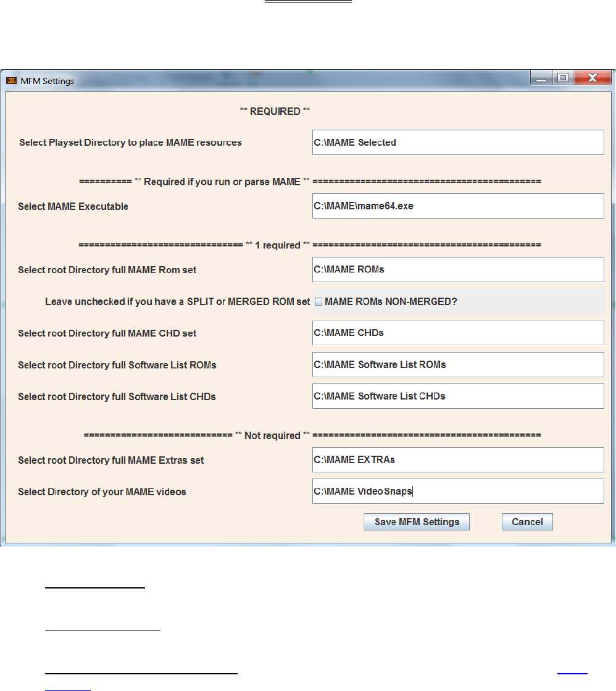Toggle MAME ROMs NON-MERGED checkbox
The height and width of the screenshot is (691, 616).
click(x=318, y=302)
